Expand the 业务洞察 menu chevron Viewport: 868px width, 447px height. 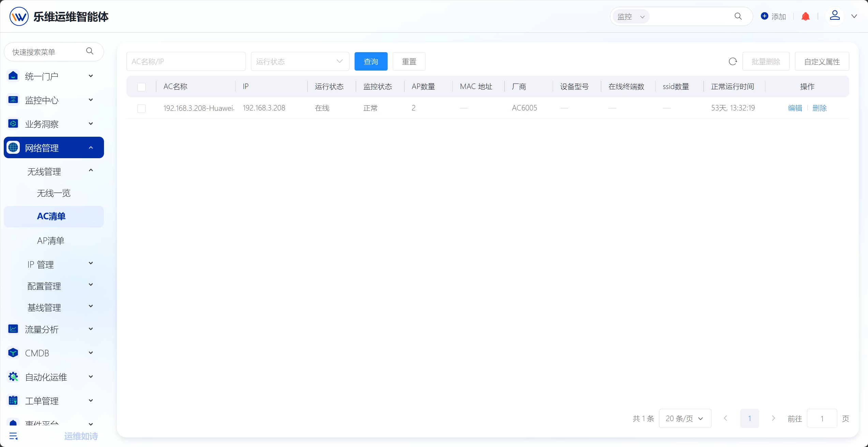pyautogui.click(x=91, y=123)
